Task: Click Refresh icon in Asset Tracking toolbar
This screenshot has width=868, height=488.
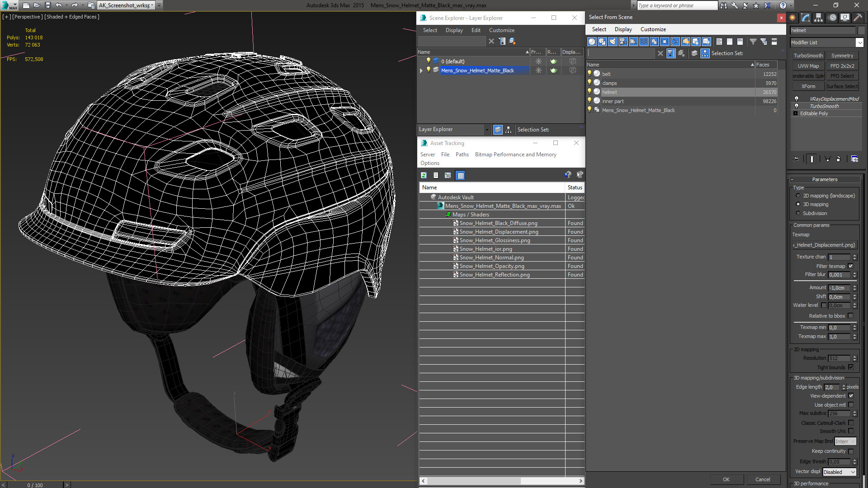Action: [x=424, y=175]
